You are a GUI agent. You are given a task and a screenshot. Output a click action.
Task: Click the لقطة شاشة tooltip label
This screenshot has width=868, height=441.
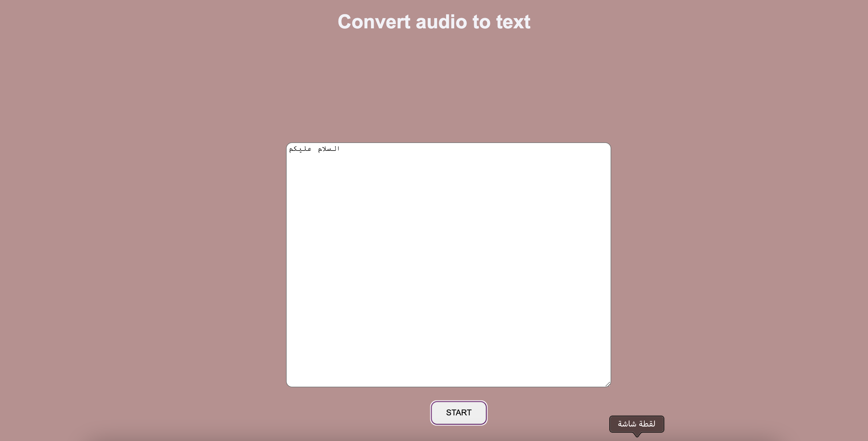point(637,424)
